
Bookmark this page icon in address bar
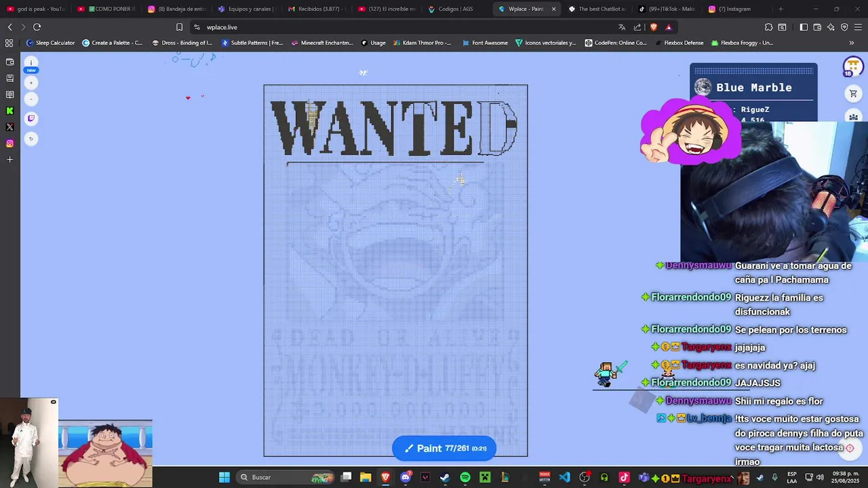point(179,27)
